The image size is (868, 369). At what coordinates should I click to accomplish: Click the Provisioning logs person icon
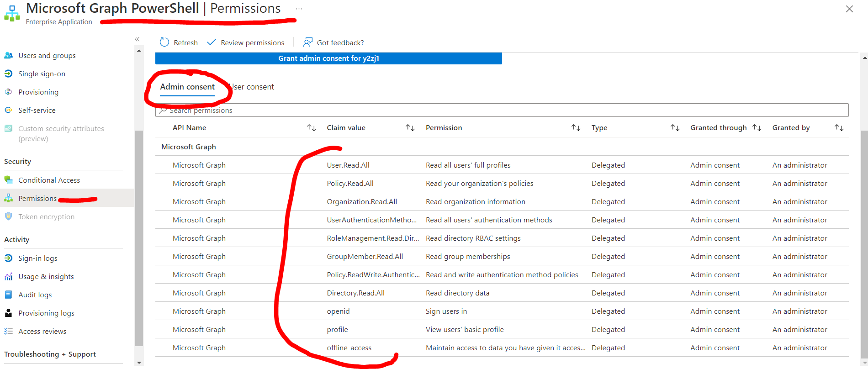click(8, 313)
